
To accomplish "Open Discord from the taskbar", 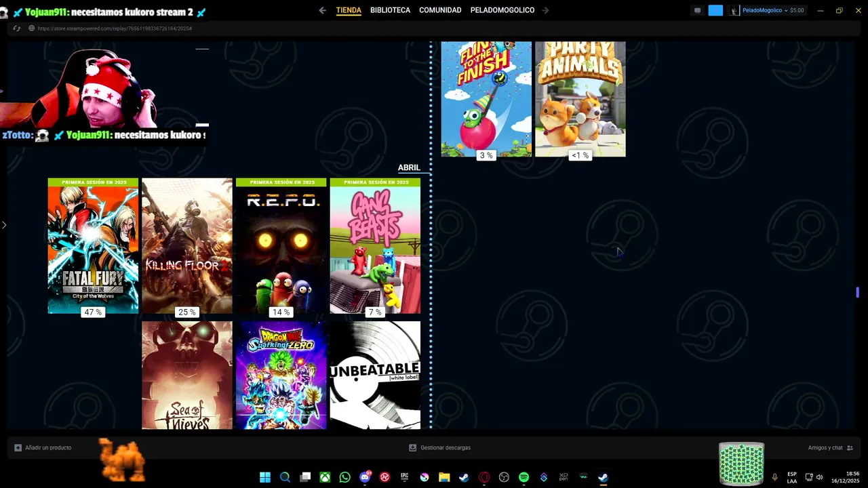I will (365, 477).
